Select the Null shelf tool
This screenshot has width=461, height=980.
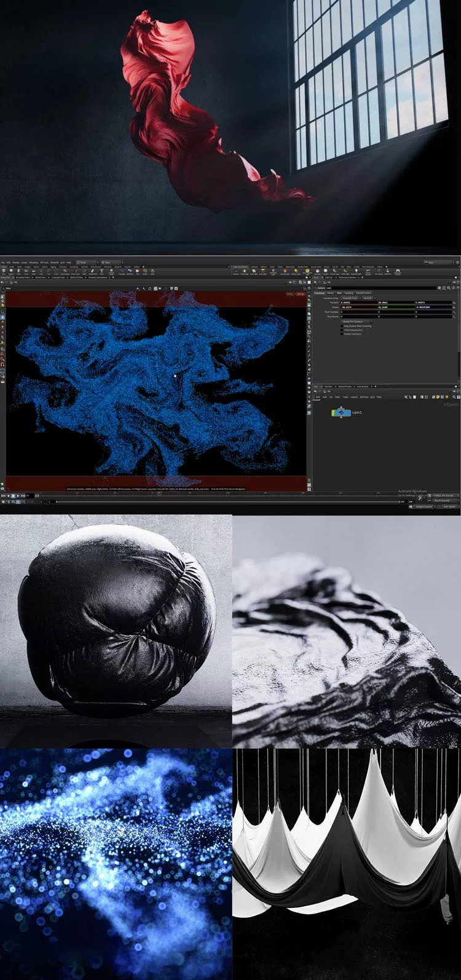(x=41, y=271)
